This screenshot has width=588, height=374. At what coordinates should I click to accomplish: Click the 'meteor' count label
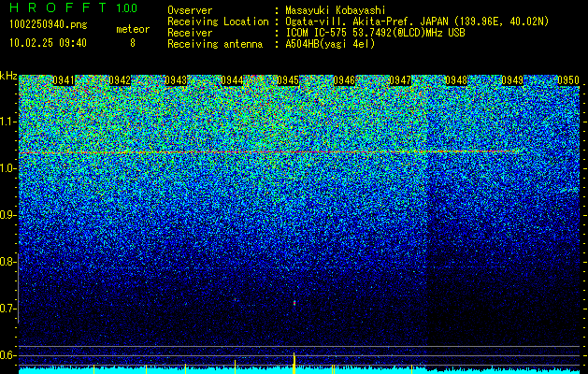point(133,29)
